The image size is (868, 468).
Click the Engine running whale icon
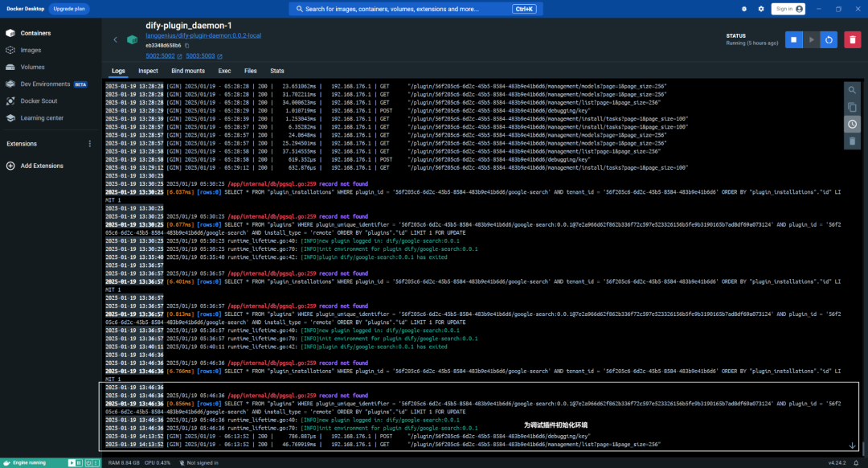coord(6,463)
